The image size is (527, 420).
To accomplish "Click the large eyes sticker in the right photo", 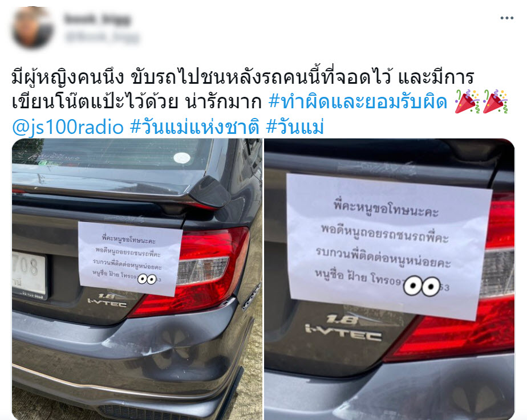I will (422, 286).
